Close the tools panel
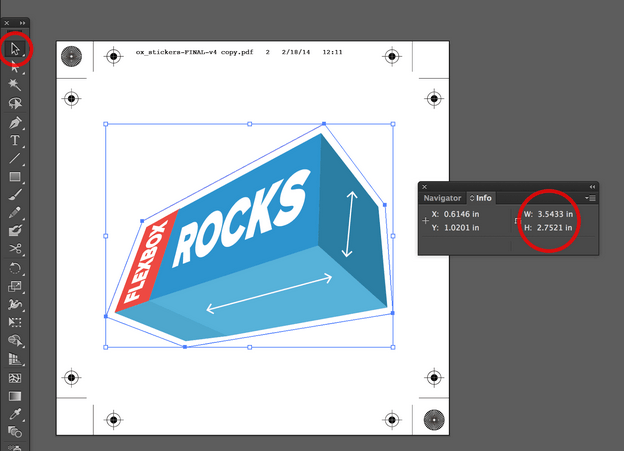Image resolution: width=624 pixels, height=451 pixels. [x=7, y=23]
